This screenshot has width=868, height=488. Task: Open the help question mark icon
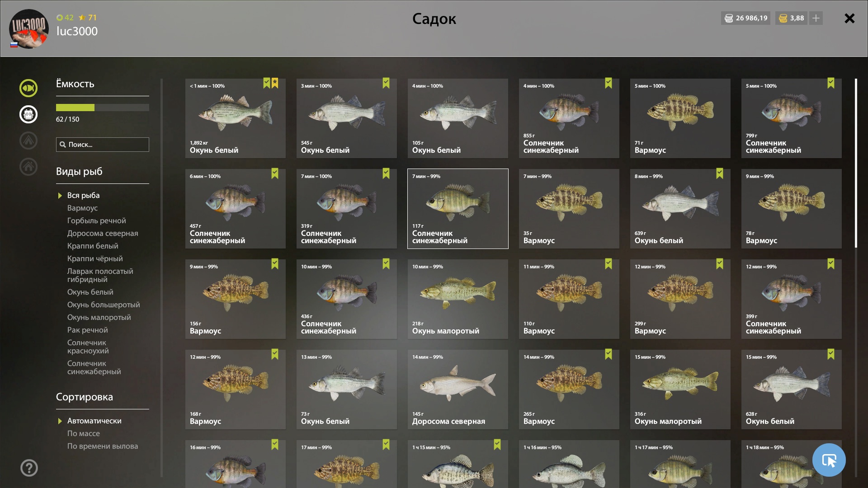(x=29, y=468)
